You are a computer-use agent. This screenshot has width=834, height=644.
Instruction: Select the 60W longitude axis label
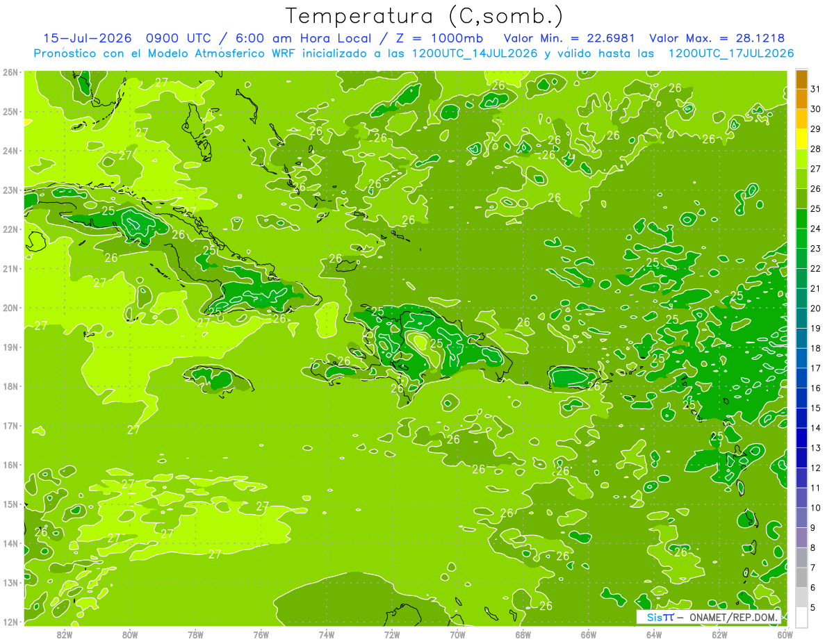pos(785,634)
